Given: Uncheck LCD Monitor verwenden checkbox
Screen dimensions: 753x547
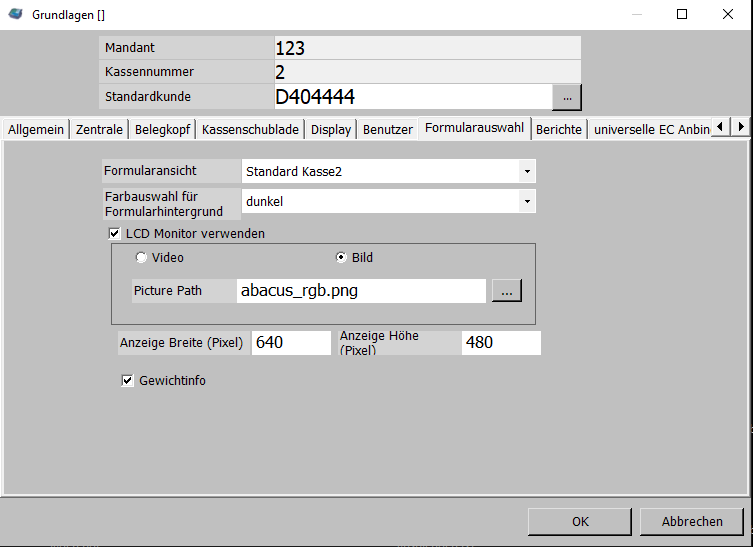Looking at the screenshot, I should point(114,233).
